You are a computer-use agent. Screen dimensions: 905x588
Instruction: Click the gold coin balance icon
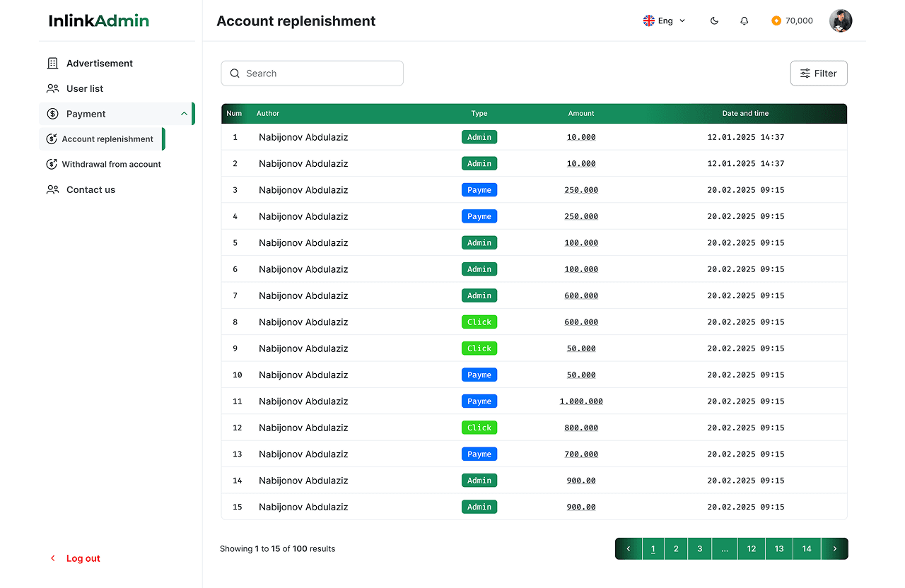pos(776,21)
